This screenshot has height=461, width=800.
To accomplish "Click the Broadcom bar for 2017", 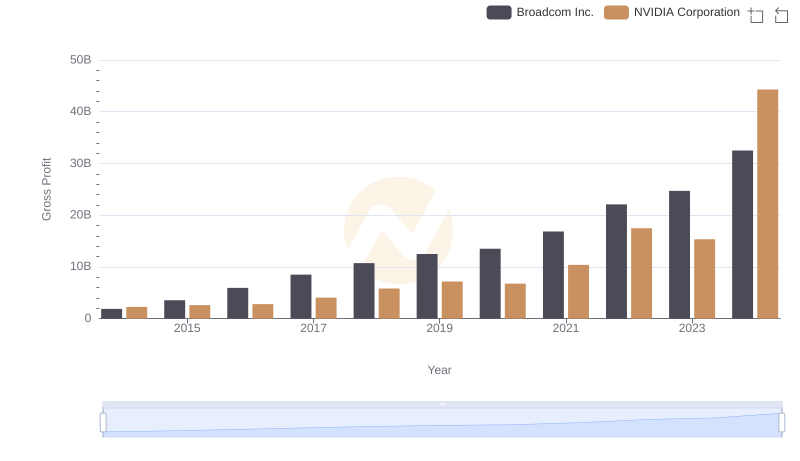I will point(301,296).
